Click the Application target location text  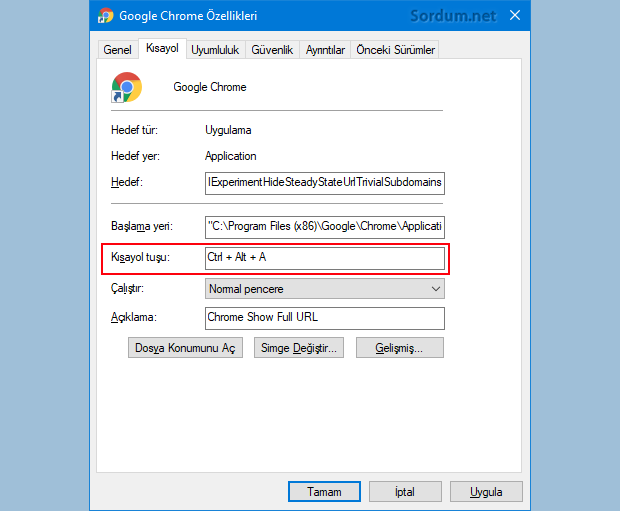pos(231,156)
